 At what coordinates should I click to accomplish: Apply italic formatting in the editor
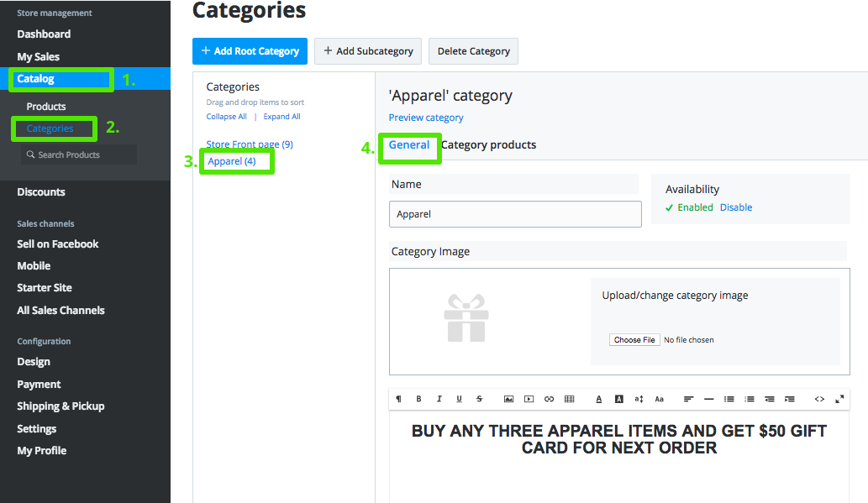(439, 399)
